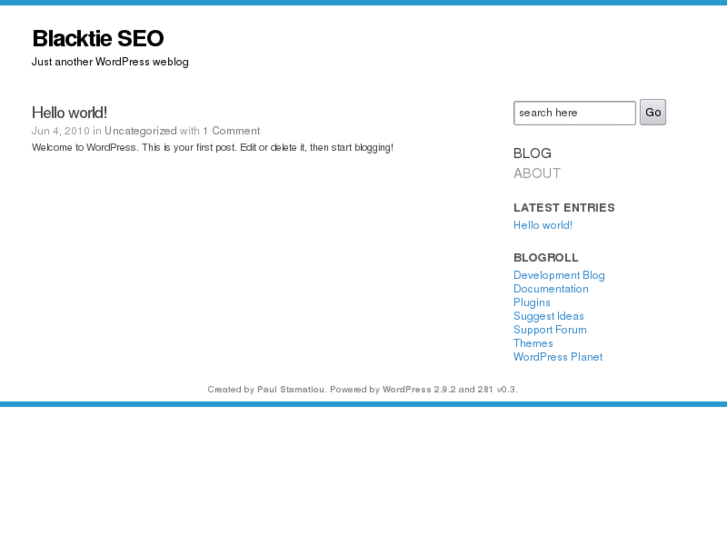Viewport: 727px width, 545px height.
Task: Go to the BLOG navigation item
Action: [x=532, y=154]
